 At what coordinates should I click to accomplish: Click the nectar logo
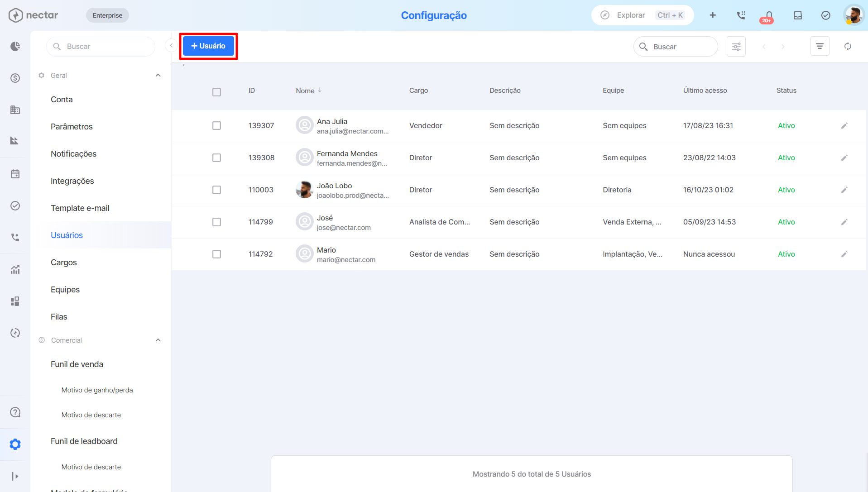point(34,15)
